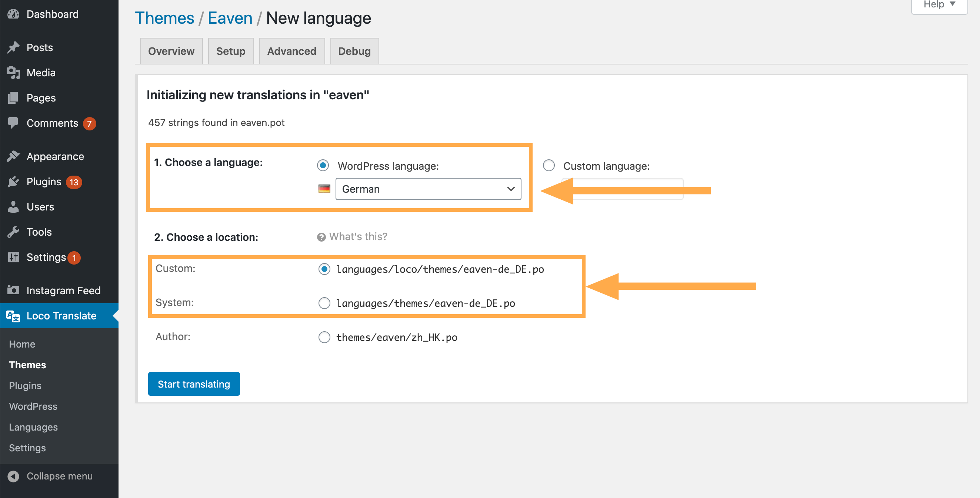The image size is (980, 498).
Task: Open the Dashboard using its gauge icon
Action: [13, 14]
